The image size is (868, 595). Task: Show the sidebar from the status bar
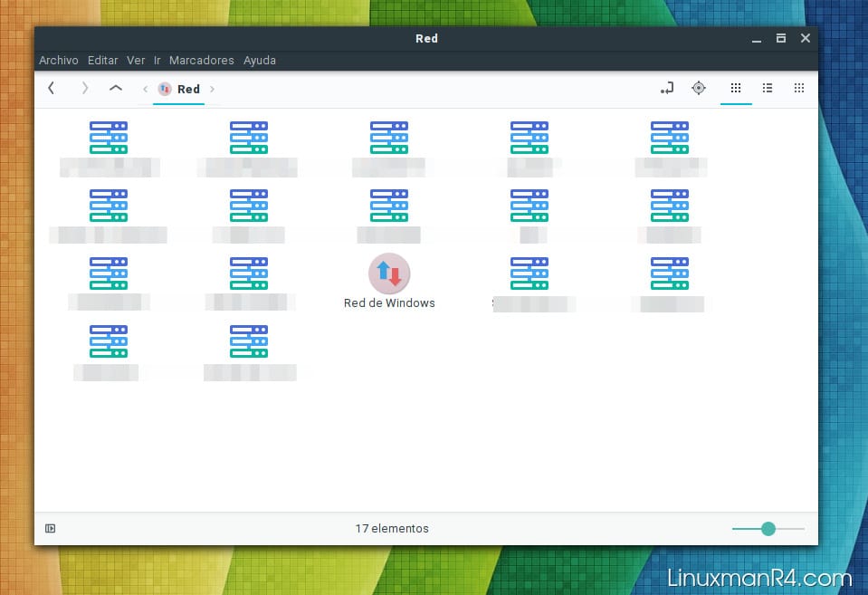click(51, 529)
